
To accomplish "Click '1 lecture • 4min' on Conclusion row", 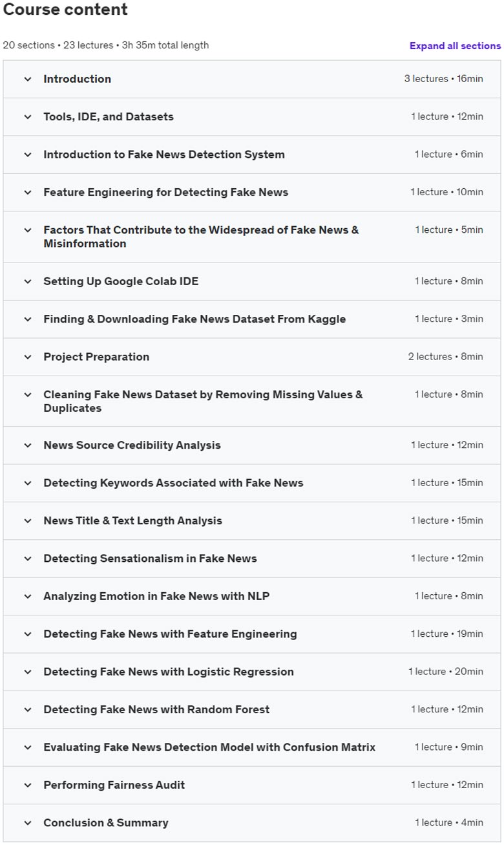I will pyautogui.click(x=448, y=823).
